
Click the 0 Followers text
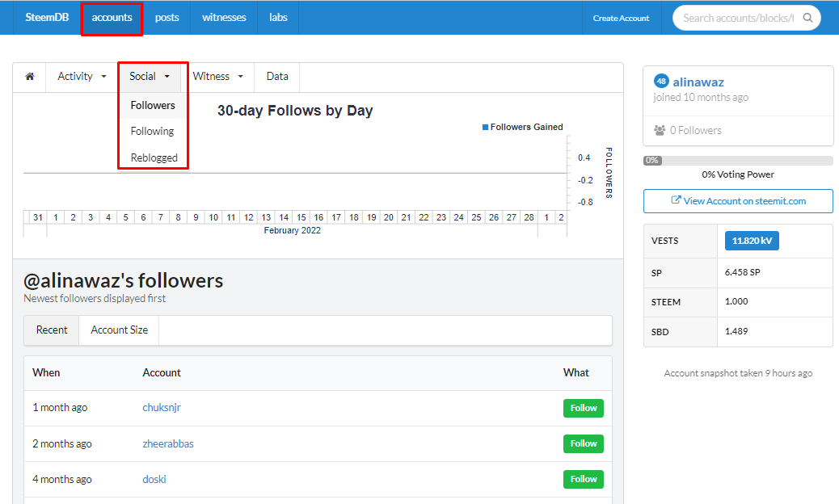coord(695,130)
